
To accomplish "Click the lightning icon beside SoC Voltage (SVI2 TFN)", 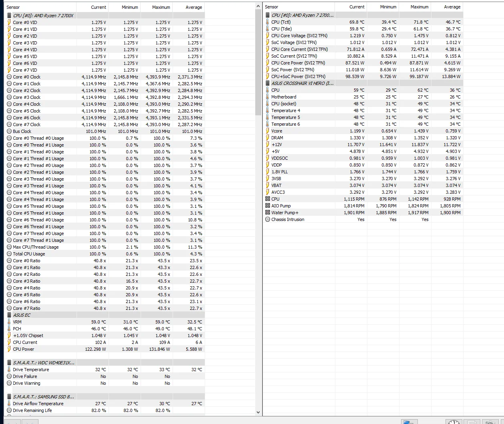I will point(268,42).
